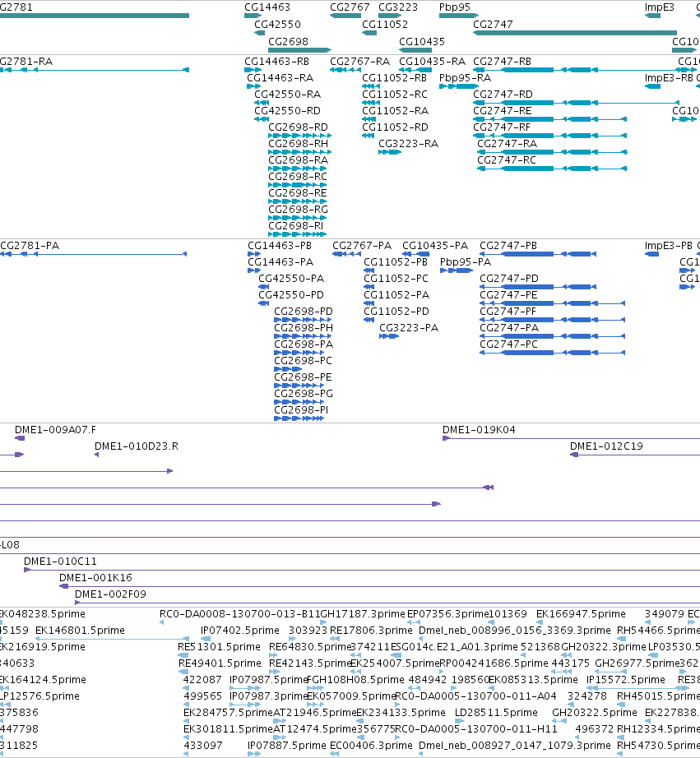Open BAC clone DME1-019K04
This screenshot has width=700, height=758.
coord(479,430)
